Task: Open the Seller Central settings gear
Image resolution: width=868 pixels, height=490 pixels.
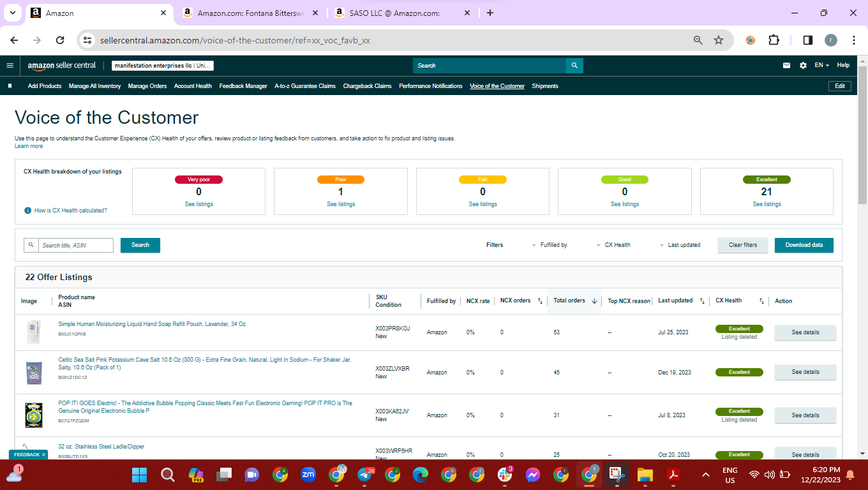Action: (x=803, y=65)
